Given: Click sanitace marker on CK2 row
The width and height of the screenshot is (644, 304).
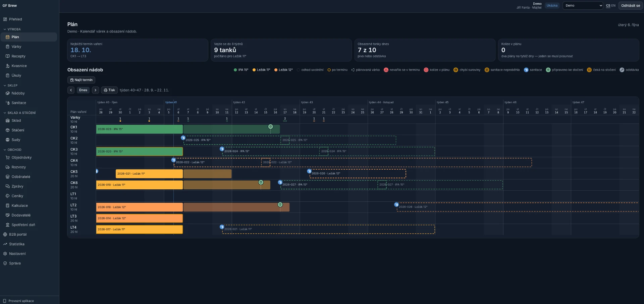Looking at the screenshot, I should (x=183, y=138).
